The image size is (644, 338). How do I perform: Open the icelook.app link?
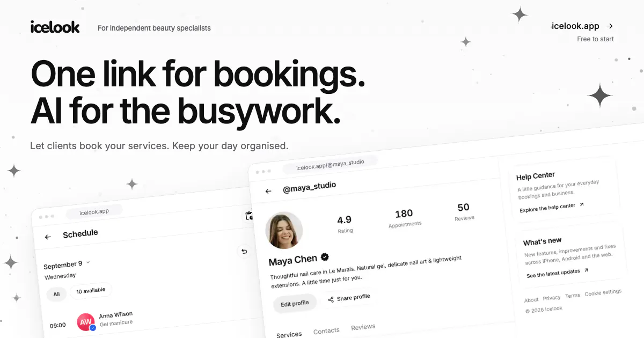575,26
